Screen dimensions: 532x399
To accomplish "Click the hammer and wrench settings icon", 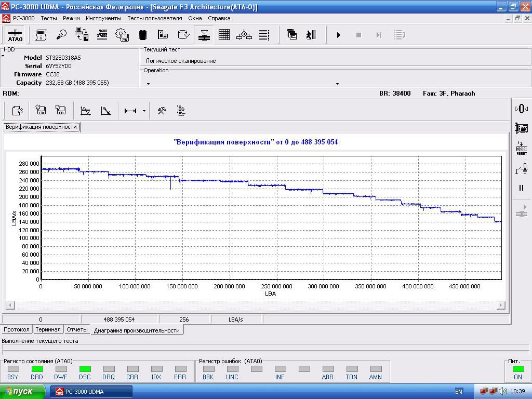I will pyautogui.click(x=162, y=111).
